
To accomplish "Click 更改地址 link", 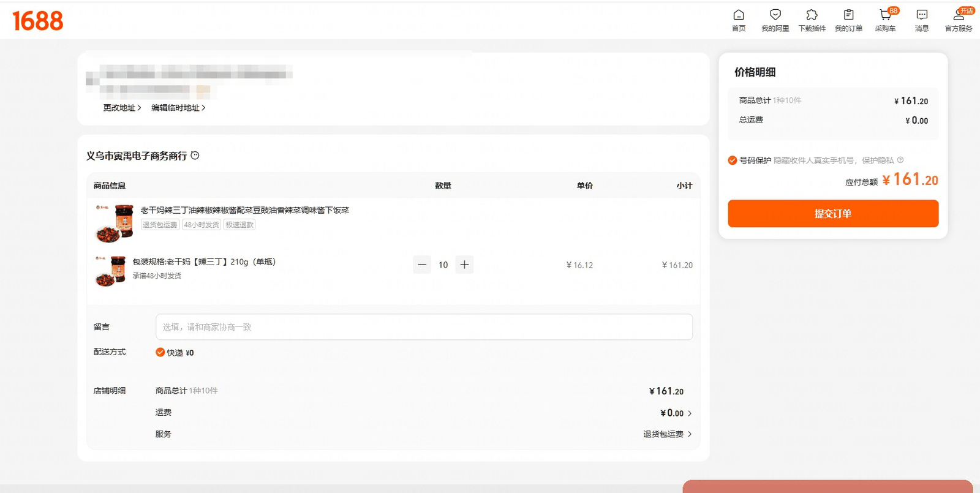I will tap(122, 108).
